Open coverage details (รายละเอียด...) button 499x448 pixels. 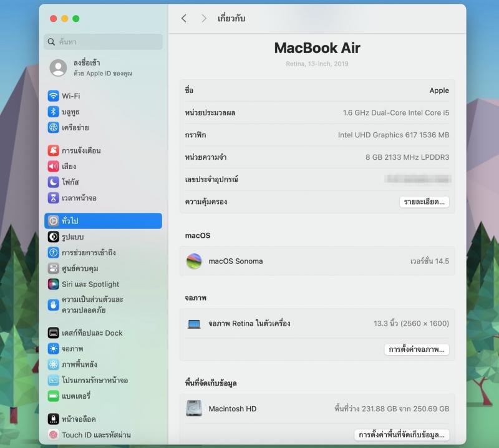click(x=424, y=202)
